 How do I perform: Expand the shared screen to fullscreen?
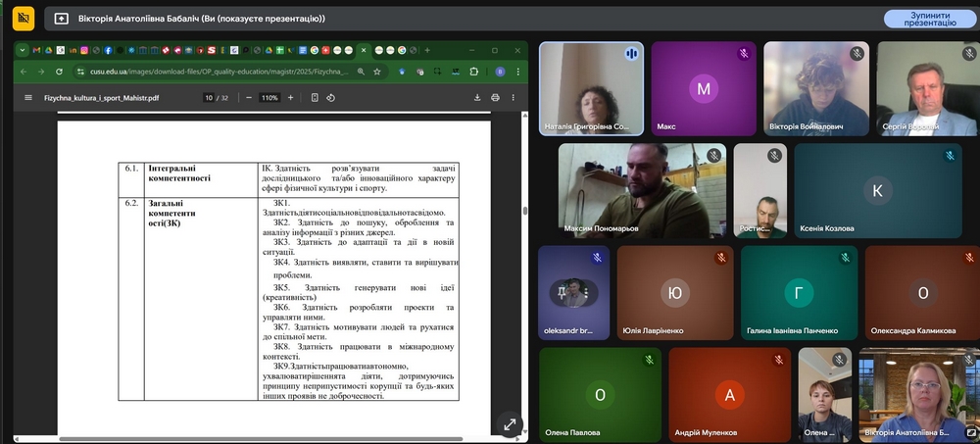coord(509,424)
